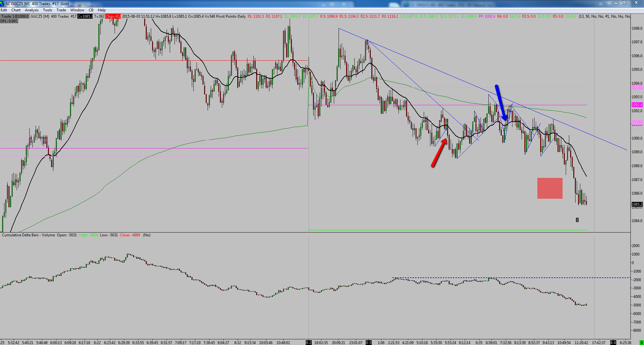The height and width of the screenshot is (345, 644).
Task: Click the 7:32:56 time label on time axis
Action: pyautogui.click(x=505, y=342)
